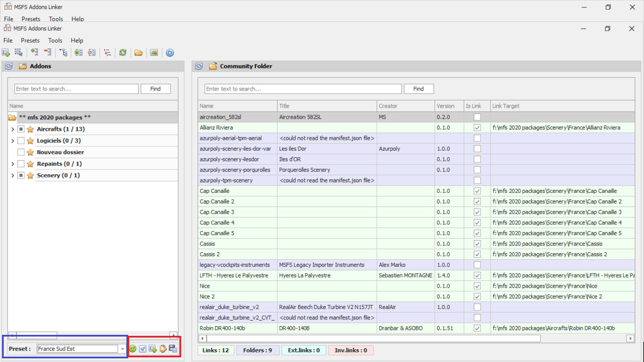Open the Tools menu
The height and width of the screenshot is (362, 644).
(x=55, y=41)
